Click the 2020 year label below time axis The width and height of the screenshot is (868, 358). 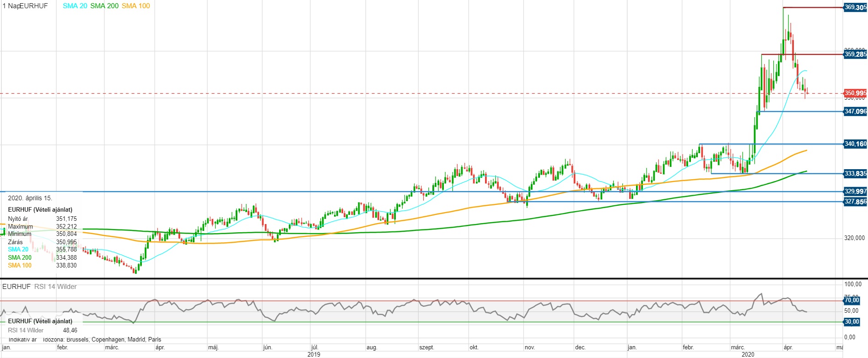748,354
